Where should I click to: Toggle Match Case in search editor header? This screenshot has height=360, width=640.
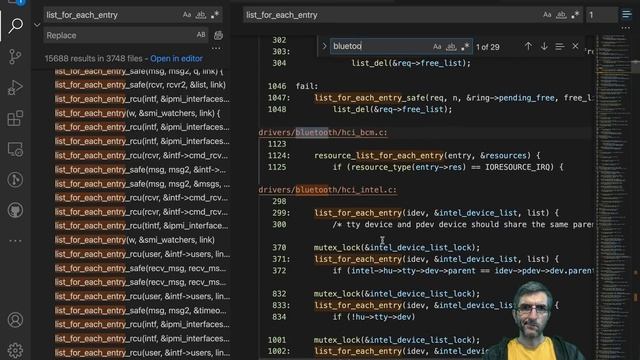(547, 15)
